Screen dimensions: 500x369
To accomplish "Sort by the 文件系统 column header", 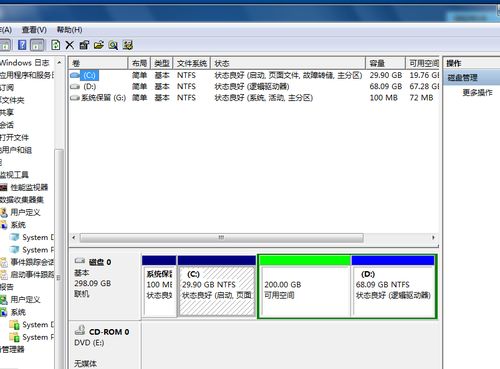I will coord(192,63).
